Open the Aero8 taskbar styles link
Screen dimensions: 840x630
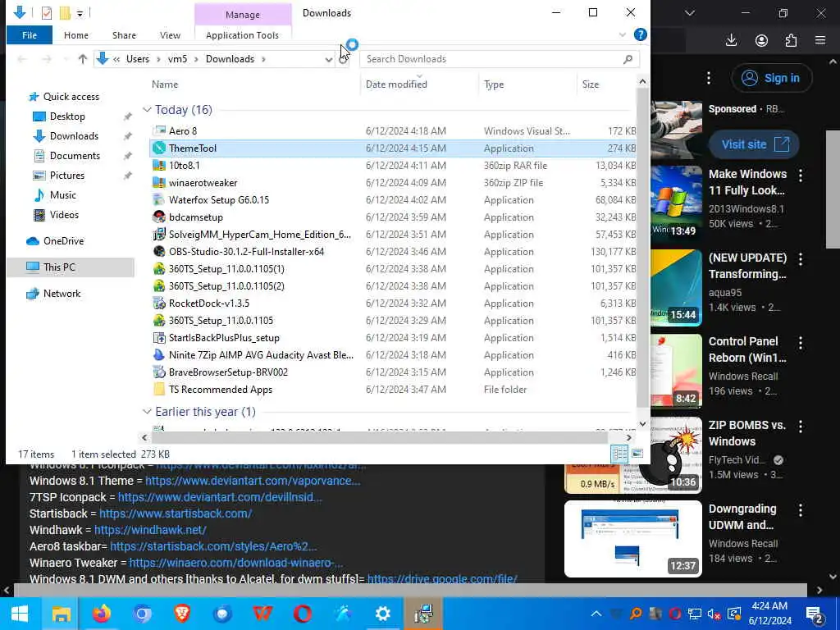[213, 546]
